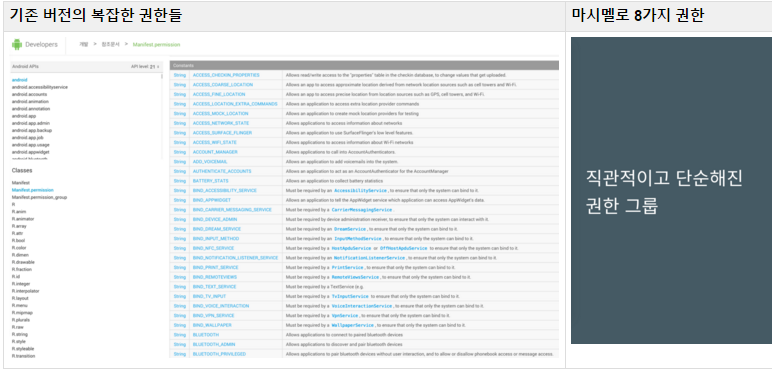This screenshot has height=372, width=774.
Task: Open the OffHostApduService class link
Action: tap(403, 248)
